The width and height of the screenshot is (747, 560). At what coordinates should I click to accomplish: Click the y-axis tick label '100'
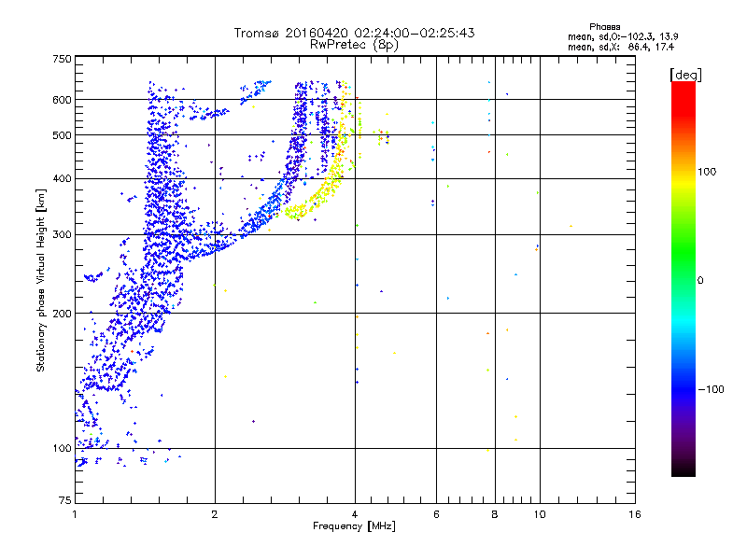point(62,449)
